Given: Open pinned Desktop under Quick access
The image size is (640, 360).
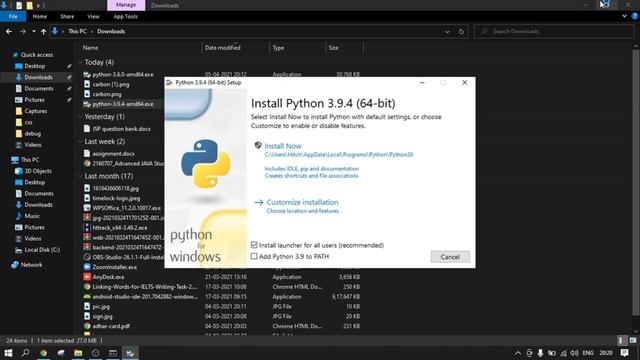Looking at the screenshot, I should [x=35, y=66].
